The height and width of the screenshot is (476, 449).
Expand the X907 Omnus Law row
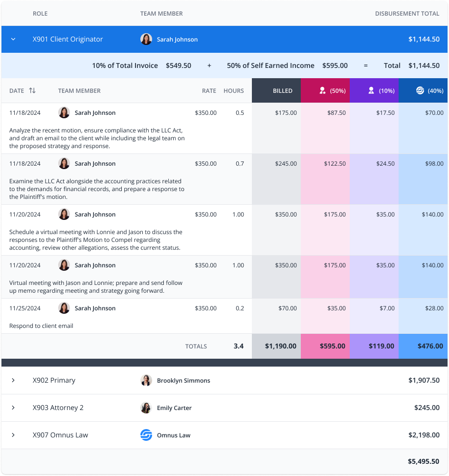point(13,435)
